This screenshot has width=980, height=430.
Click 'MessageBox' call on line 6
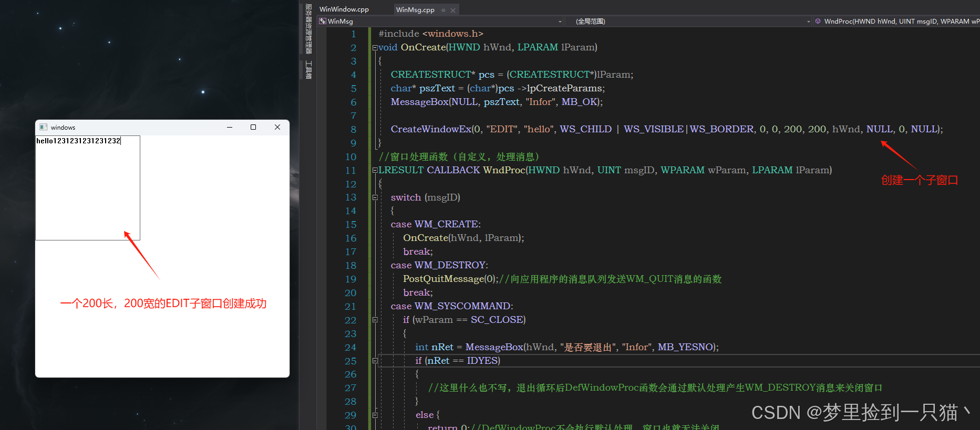pos(419,102)
